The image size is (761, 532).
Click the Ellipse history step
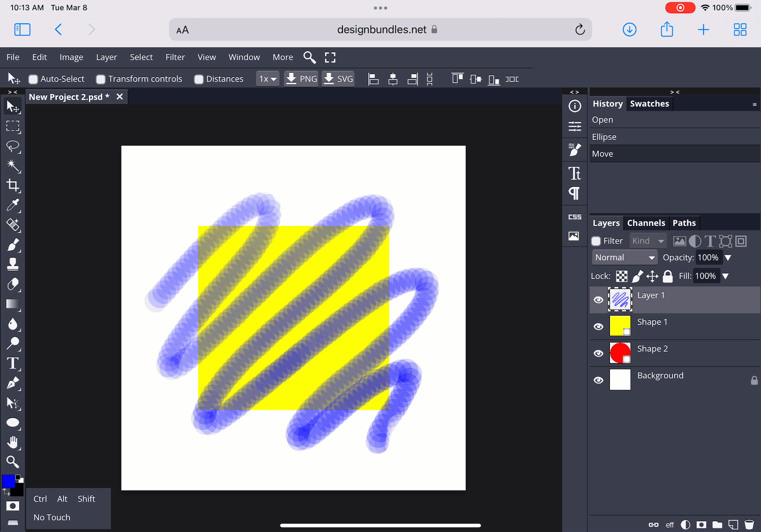(x=604, y=137)
